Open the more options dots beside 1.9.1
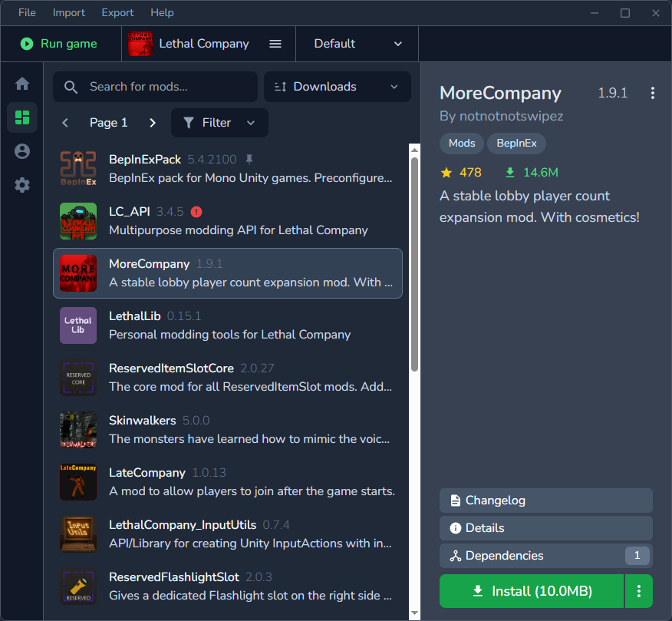The width and height of the screenshot is (672, 621). point(652,93)
